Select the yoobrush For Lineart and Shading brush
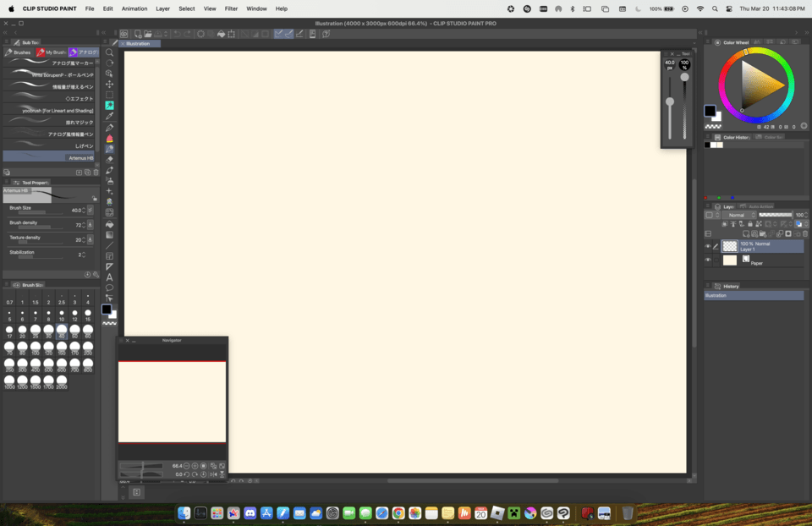 coord(50,110)
